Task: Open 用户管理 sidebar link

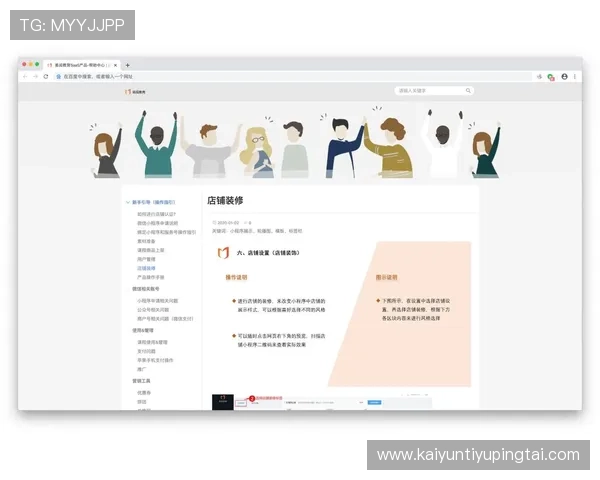Action: [x=146, y=259]
